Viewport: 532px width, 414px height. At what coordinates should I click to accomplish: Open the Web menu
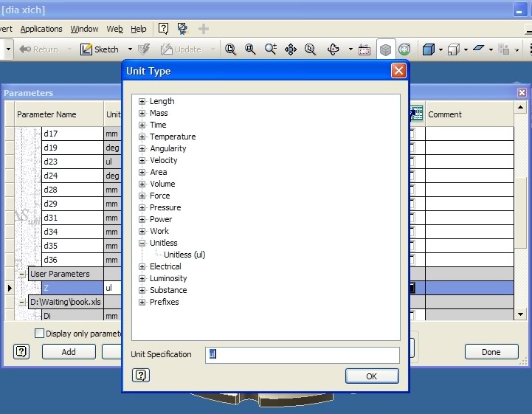click(x=114, y=30)
